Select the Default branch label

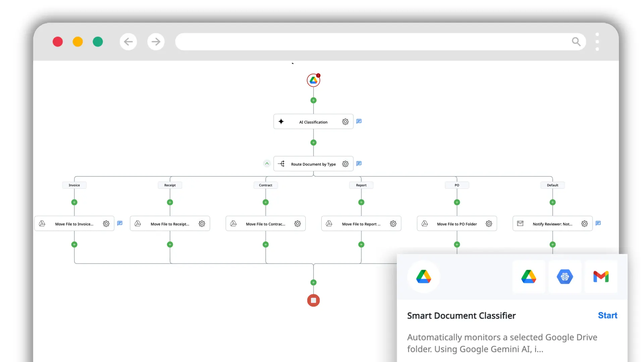(552, 185)
